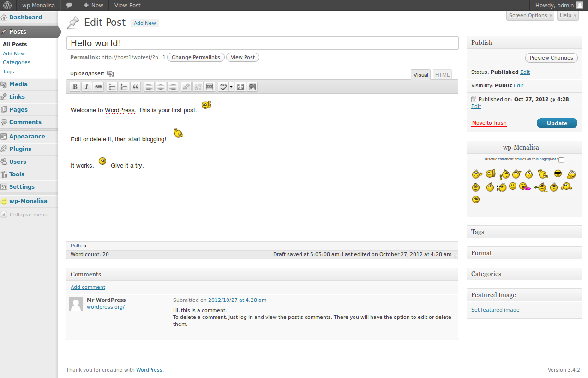
Task: Insert the pink tongue smiley
Action: 524,186
